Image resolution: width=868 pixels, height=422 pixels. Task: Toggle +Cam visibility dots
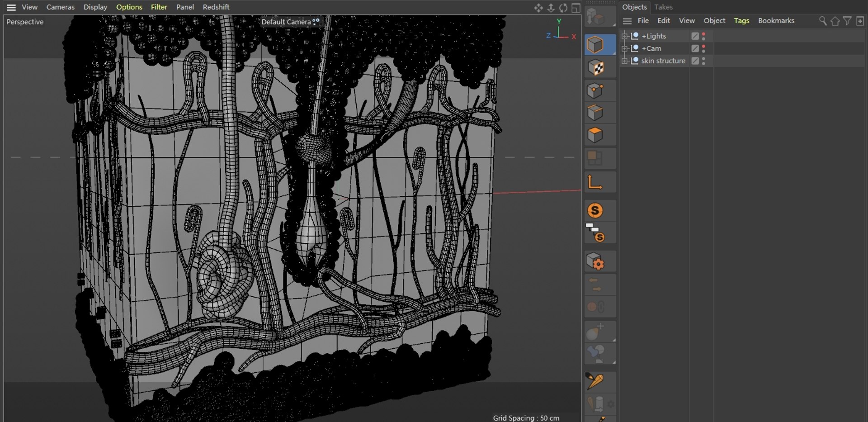703,48
